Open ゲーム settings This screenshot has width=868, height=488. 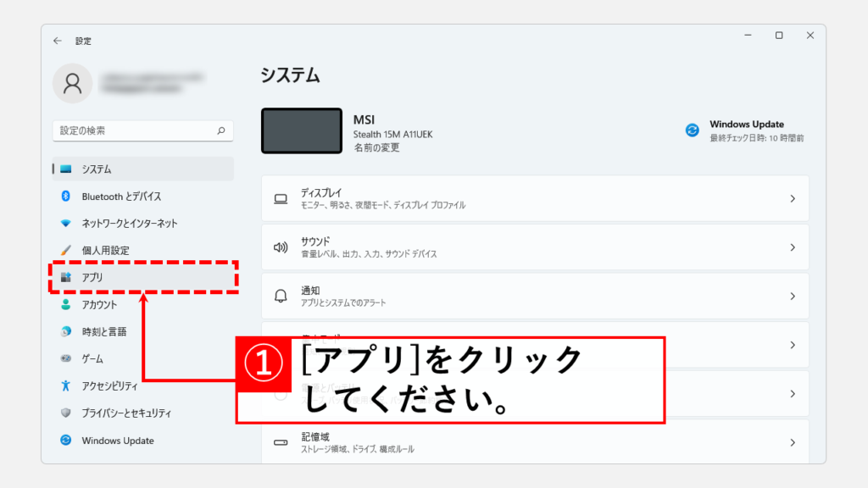[142, 359]
